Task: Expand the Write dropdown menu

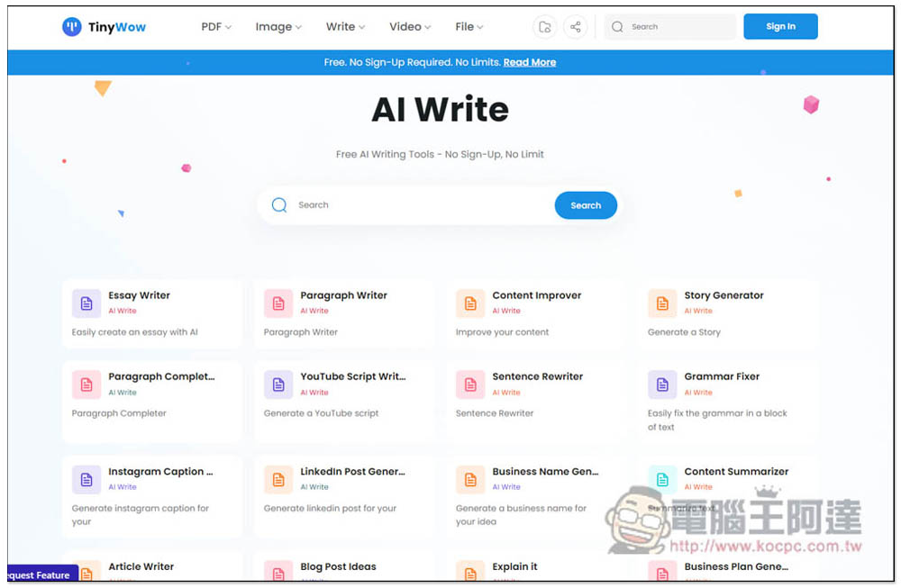Action: (345, 27)
